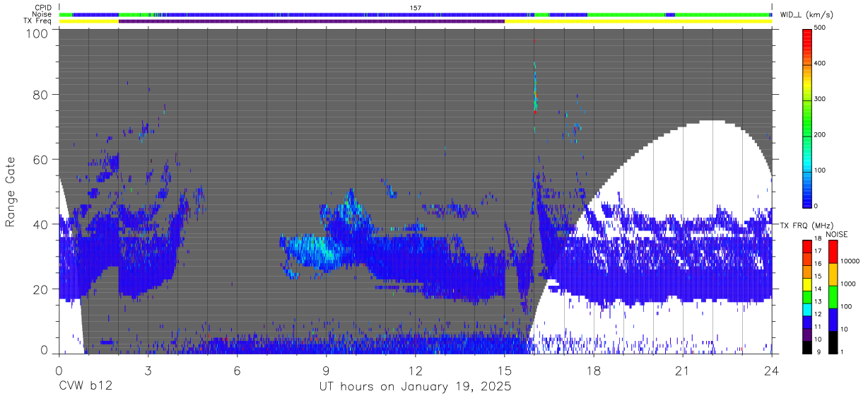868x401 pixels.
Task: Click the 12 hour tick on time axis
Action: tap(415, 370)
